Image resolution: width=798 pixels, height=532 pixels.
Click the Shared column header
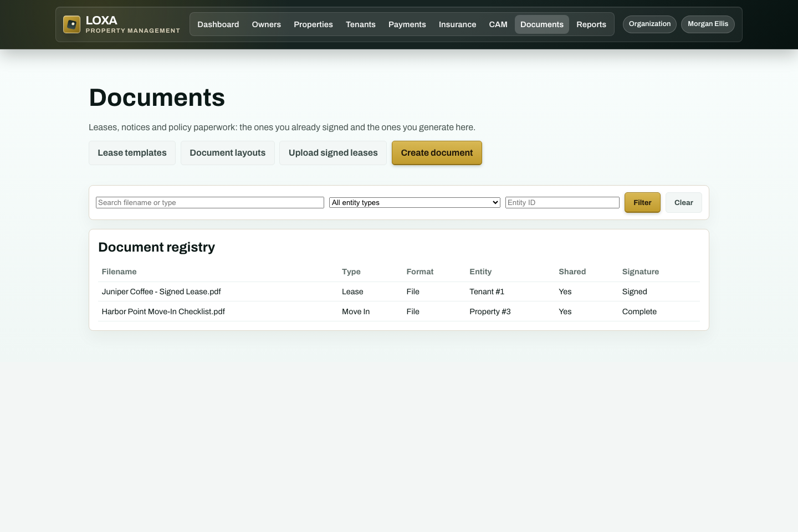[x=572, y=272]
